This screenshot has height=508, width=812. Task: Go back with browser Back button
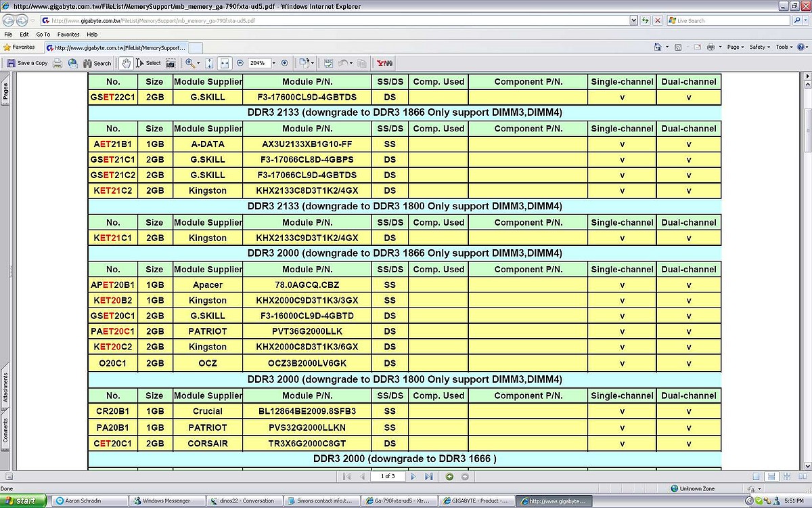9,20
